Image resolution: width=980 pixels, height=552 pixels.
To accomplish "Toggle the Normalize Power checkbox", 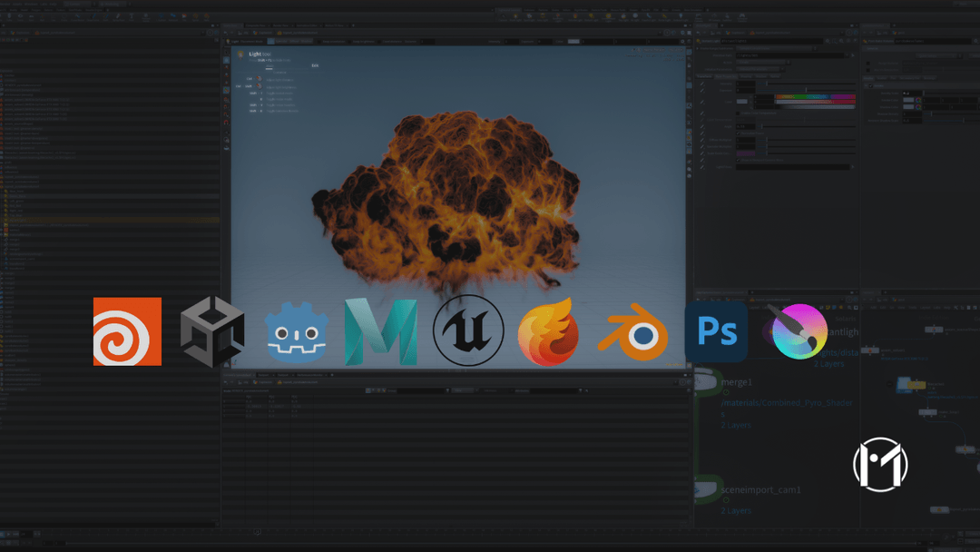I will tap(739, 133).
